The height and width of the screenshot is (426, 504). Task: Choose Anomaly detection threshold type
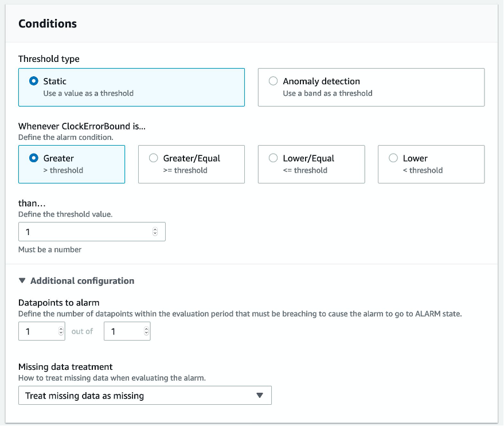point(274,81)
